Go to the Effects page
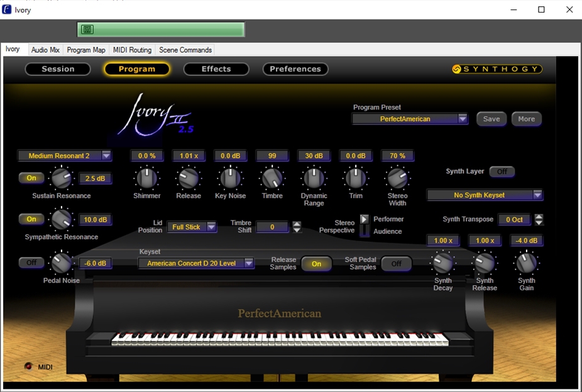Screen dimensions: 582x392 coord(216,69)
